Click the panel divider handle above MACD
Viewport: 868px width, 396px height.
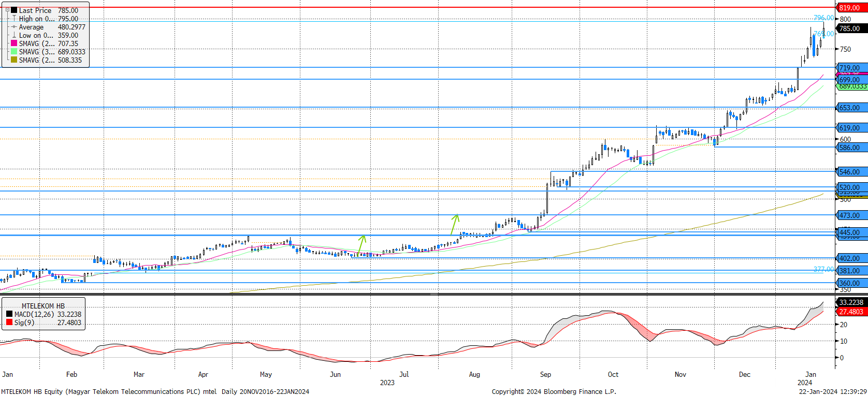[434, 294]
